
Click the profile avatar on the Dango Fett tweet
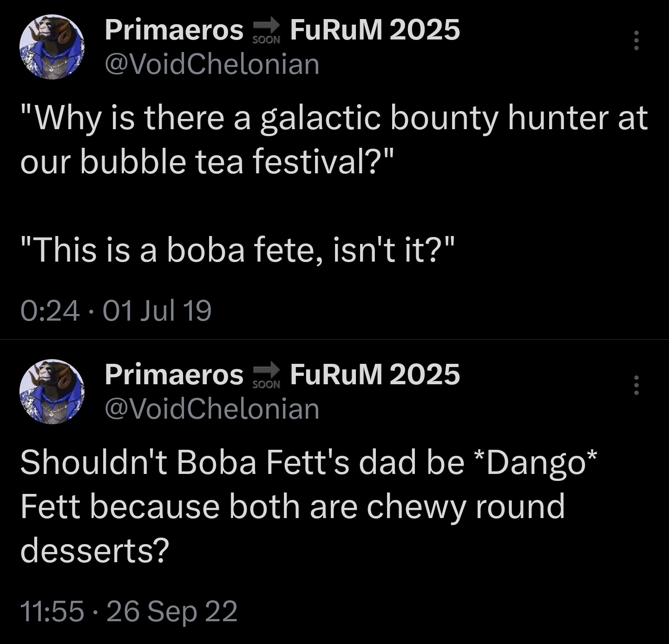click(52, 391)
